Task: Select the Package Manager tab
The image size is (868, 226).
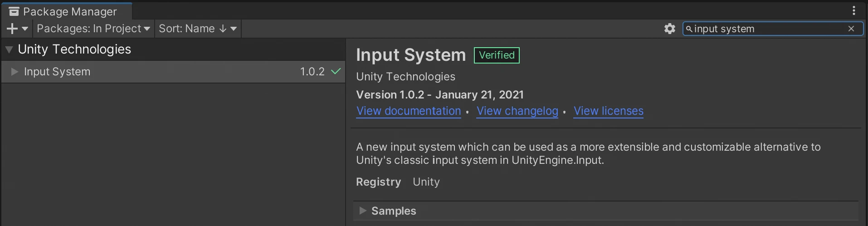Action: pyautogui.click(x=69, y=11)
